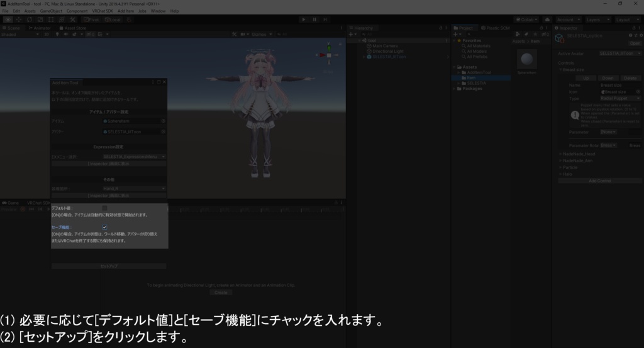Open the Layout dropdown
This screenshot has width=644, height=348.
click(x=627, y=20)
